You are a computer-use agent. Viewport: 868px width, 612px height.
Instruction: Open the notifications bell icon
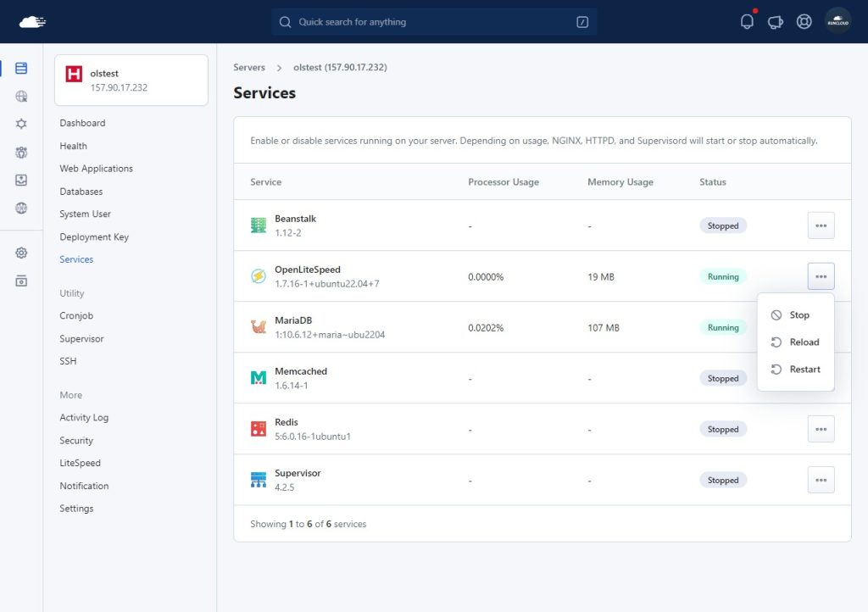(747, 21)
